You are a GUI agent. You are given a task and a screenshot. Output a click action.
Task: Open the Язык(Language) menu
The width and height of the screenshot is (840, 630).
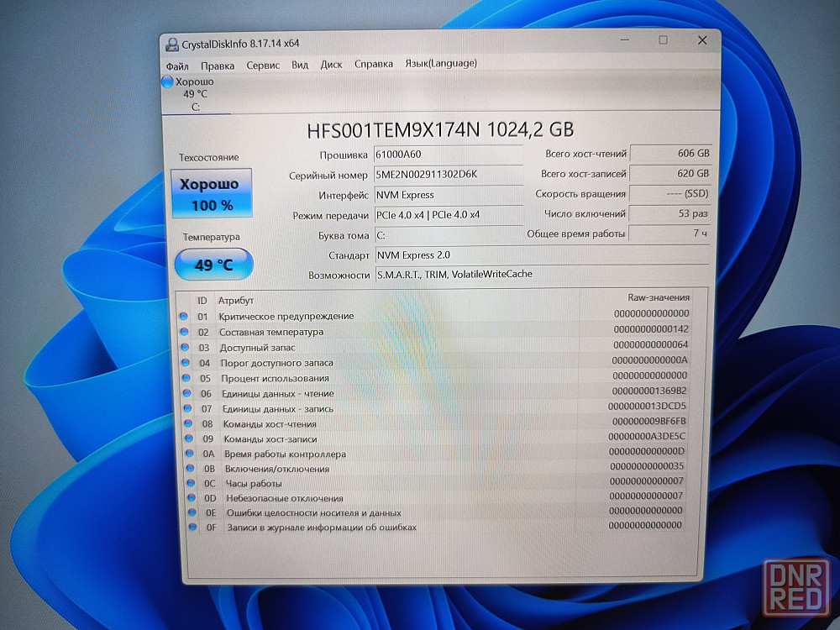[440, 63]
